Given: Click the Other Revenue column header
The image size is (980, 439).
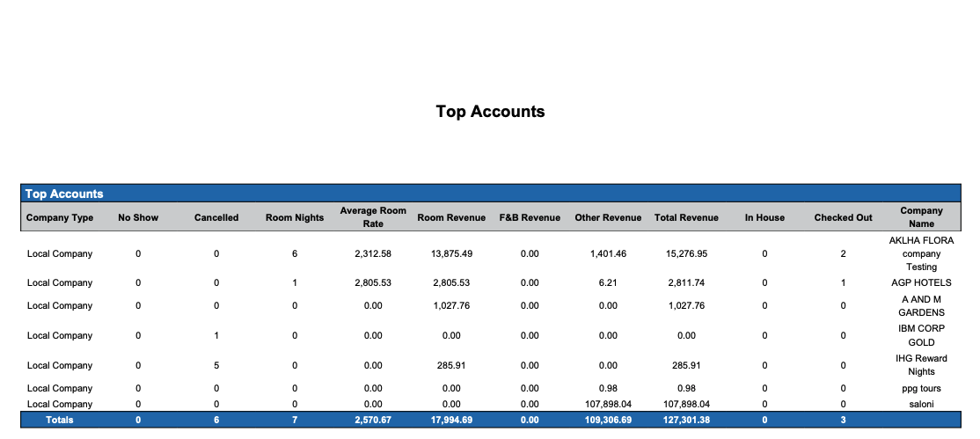Looking at the screenshot, I should click(x=608, y=217).
